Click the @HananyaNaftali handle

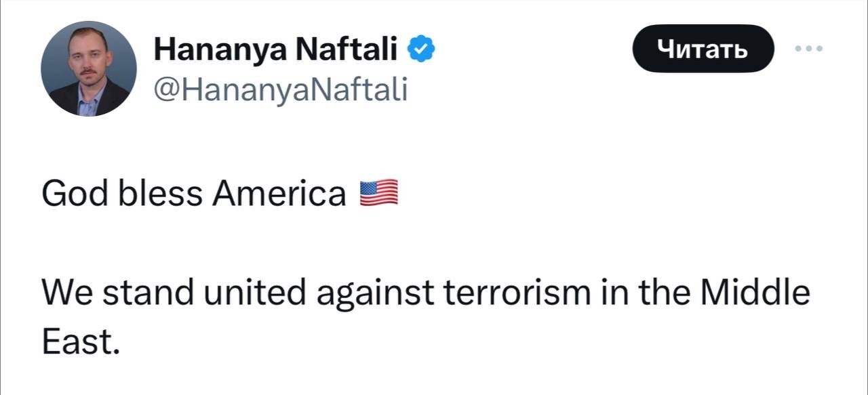click(x=281, y=88)
